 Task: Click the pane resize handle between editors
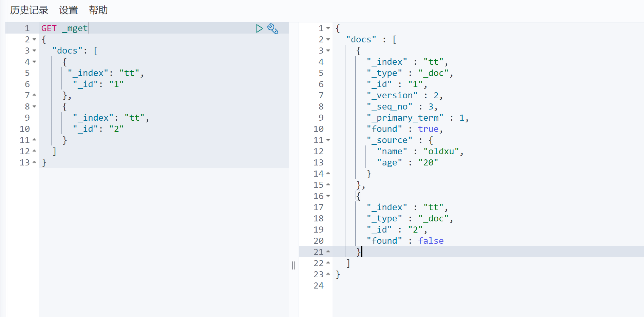tap(294, 265)
